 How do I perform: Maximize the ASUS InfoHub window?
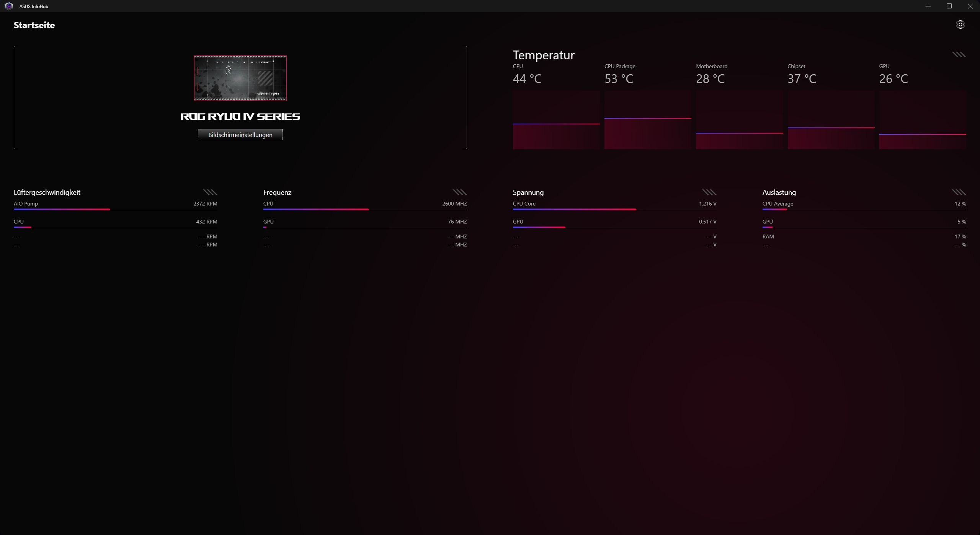click(949, 6)
